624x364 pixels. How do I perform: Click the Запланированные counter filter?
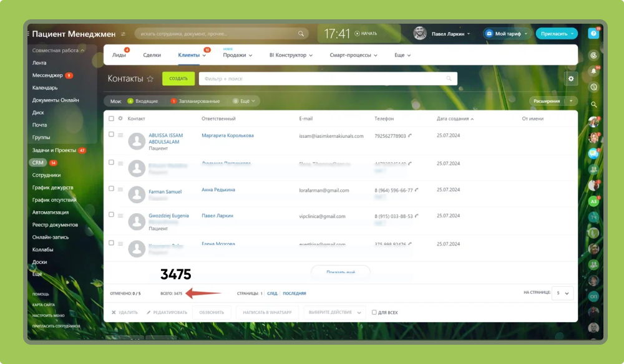[x=195, y=101]
